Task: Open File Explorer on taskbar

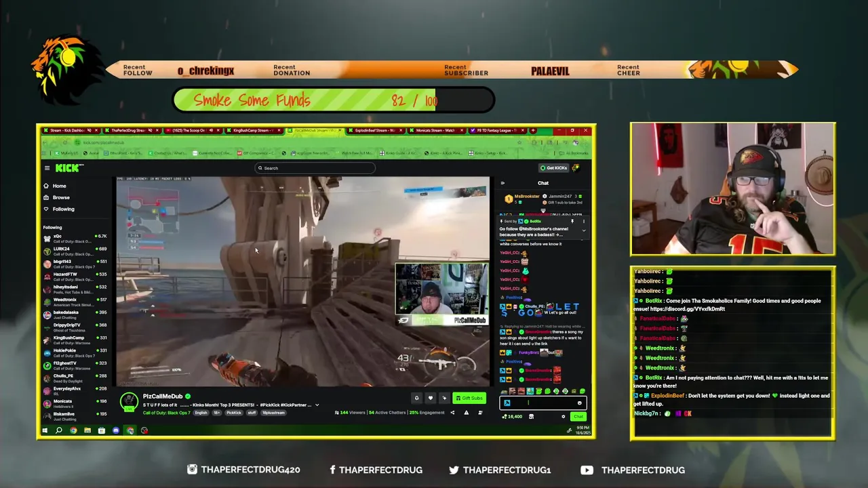Action: [x=87, y=430]
